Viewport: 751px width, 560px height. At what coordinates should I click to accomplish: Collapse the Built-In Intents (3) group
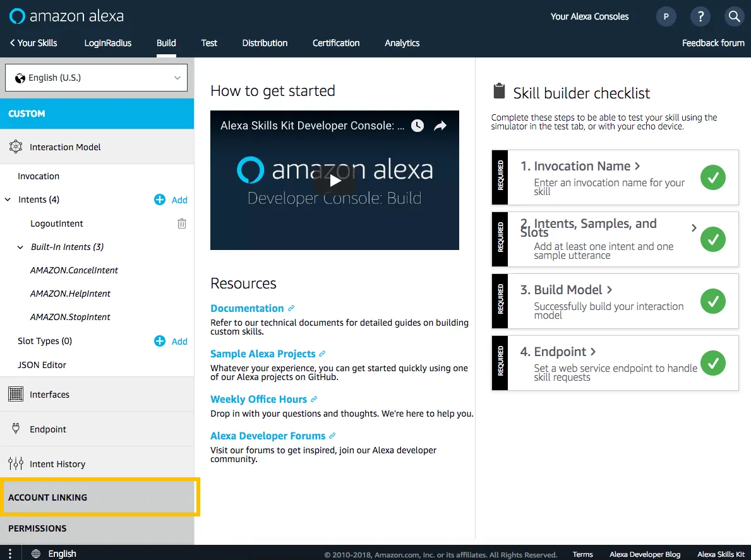coord(20,247)
